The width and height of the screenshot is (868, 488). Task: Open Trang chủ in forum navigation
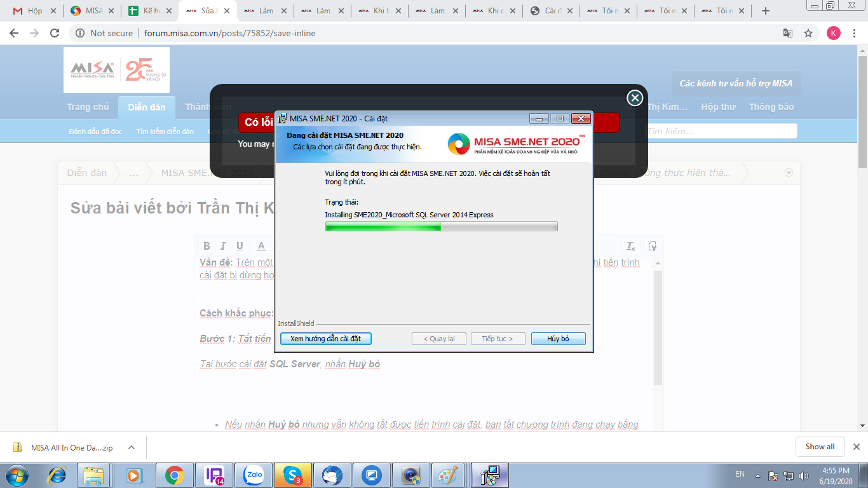tap(88, 107)
